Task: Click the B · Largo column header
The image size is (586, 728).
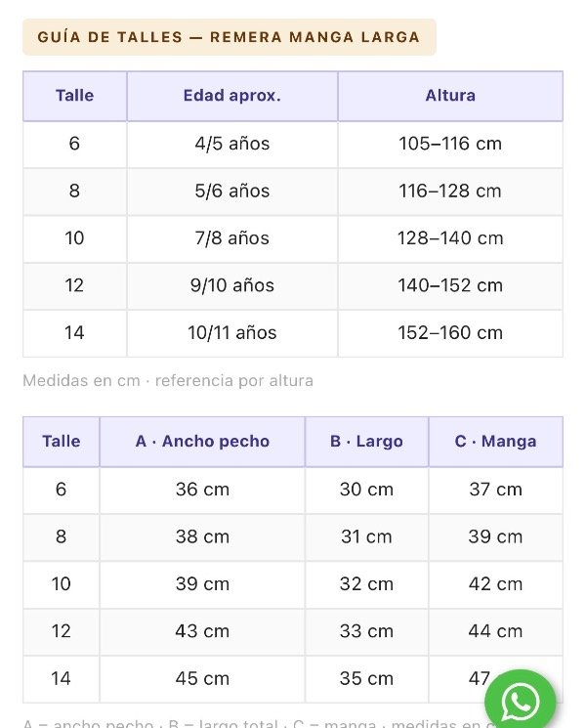Action: [366, 442]
